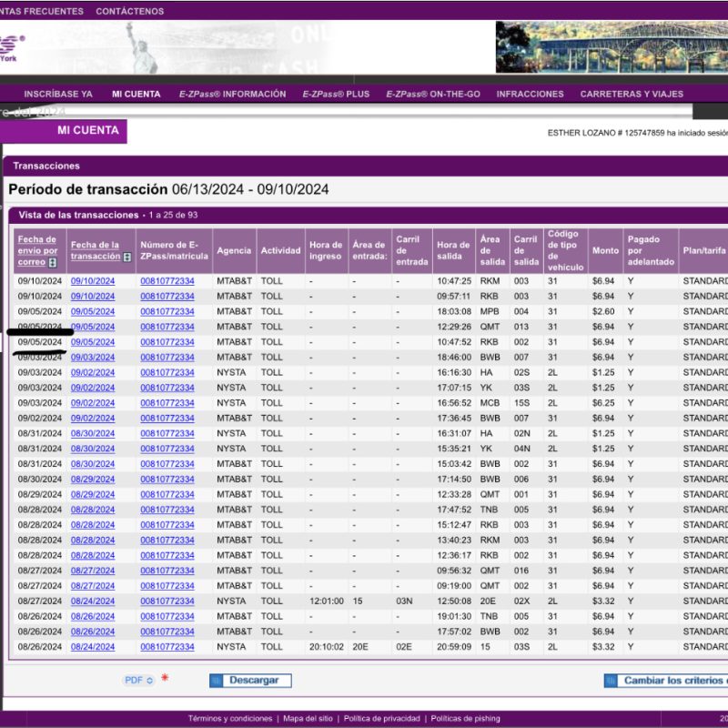728x728 pixels.
Task: Open the E-ZPass ON-THE-GO menu
Action: click(x=433, y=95)
